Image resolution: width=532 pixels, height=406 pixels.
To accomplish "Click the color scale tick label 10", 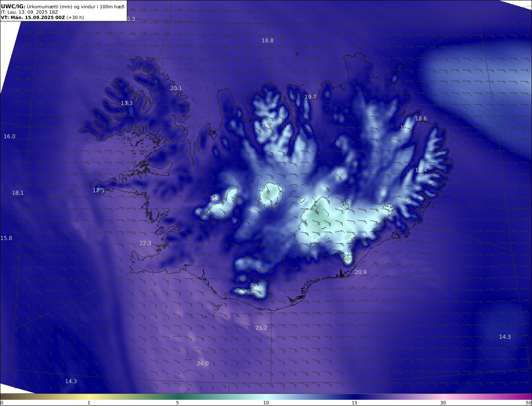I will (x=266, y=403).
